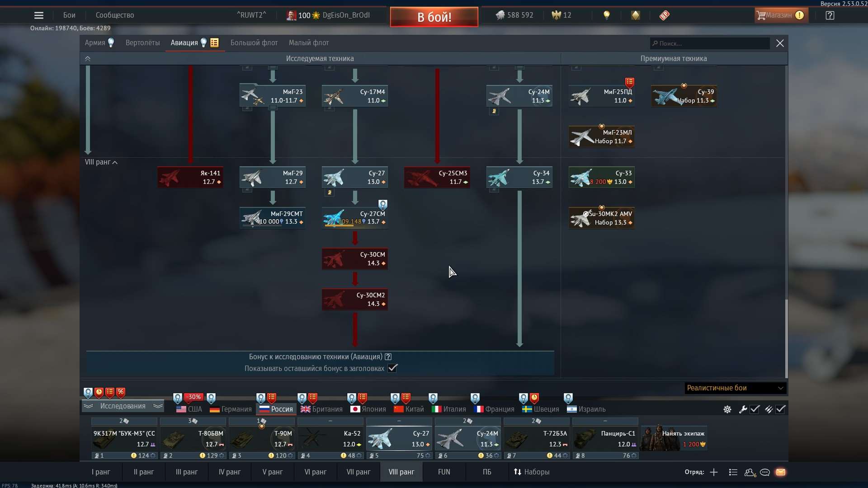Click the contacts/friends icon near the squad controls
This screenshot has height=488, width=868.
pyautogui.click(x=750, y=472)
